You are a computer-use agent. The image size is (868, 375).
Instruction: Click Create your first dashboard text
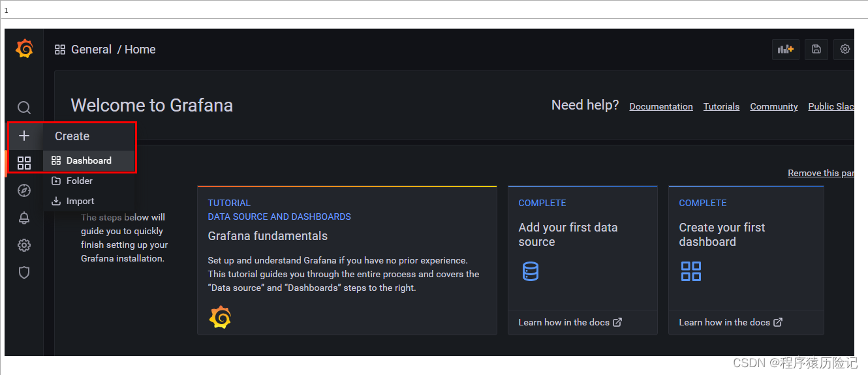coord(722,235)
